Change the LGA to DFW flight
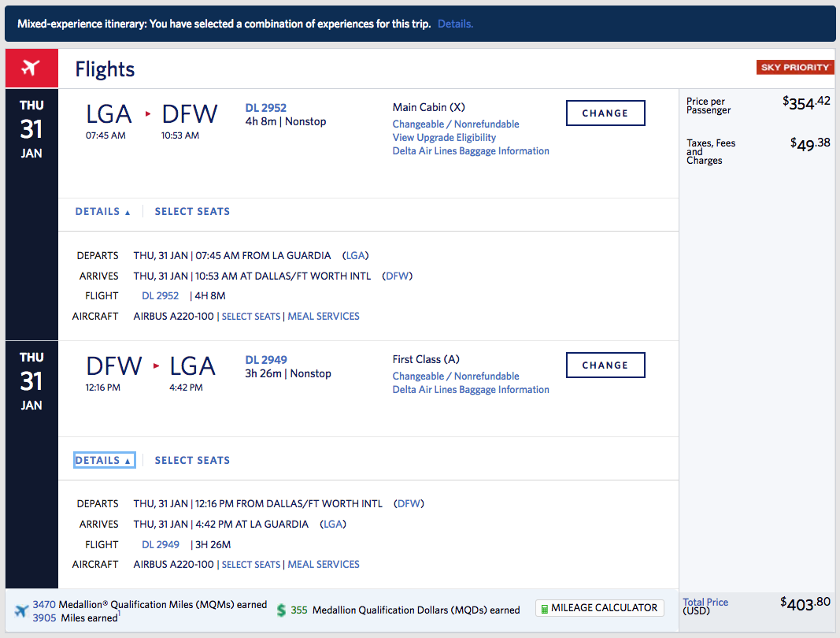The height and width of the screenshot is (638, 840). pyautogui.click(x=605, y=113)
